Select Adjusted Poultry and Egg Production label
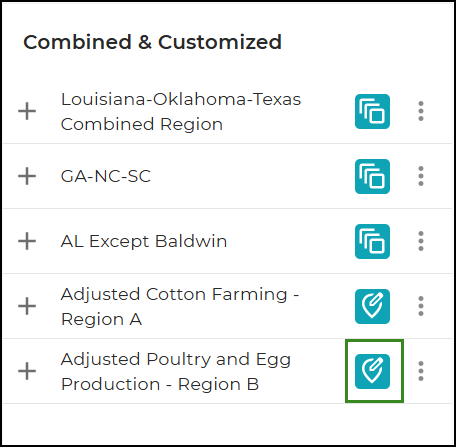 point(176,372)
